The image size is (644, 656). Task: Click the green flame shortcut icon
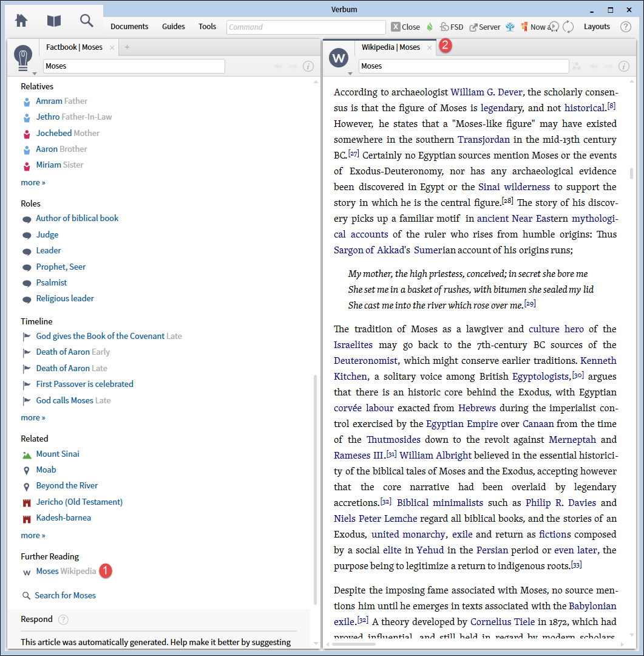430,27
